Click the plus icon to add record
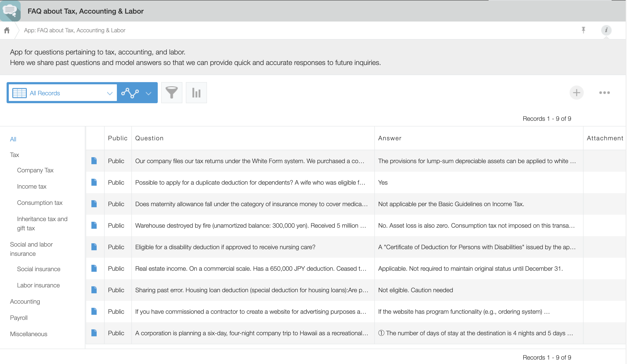Screen dimensions: 627x364 click(x=576, y=93)
